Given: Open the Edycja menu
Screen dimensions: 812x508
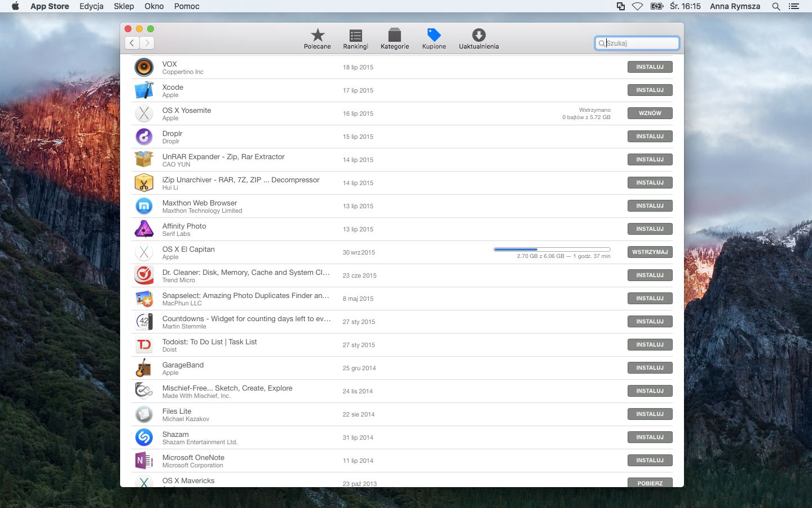Looking at the screenshot, I should click(x=91, y=6).
